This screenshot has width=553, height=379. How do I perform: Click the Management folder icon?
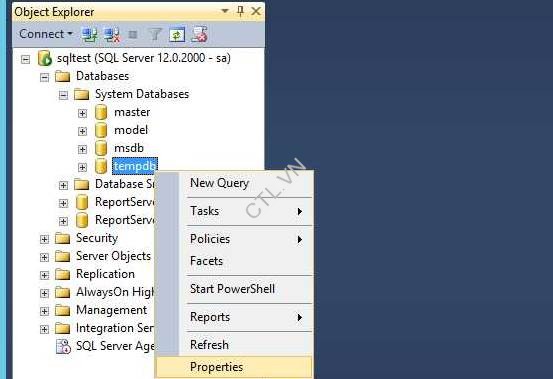[63, 310]
